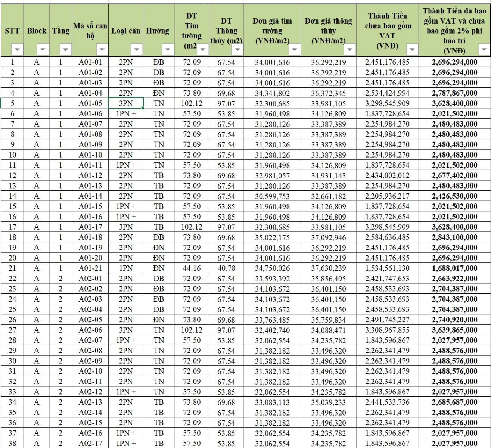Select cell 1PN + in row A01-06
Screen dimensions: 491x448
pyautogui.click(x=126, y=113)
